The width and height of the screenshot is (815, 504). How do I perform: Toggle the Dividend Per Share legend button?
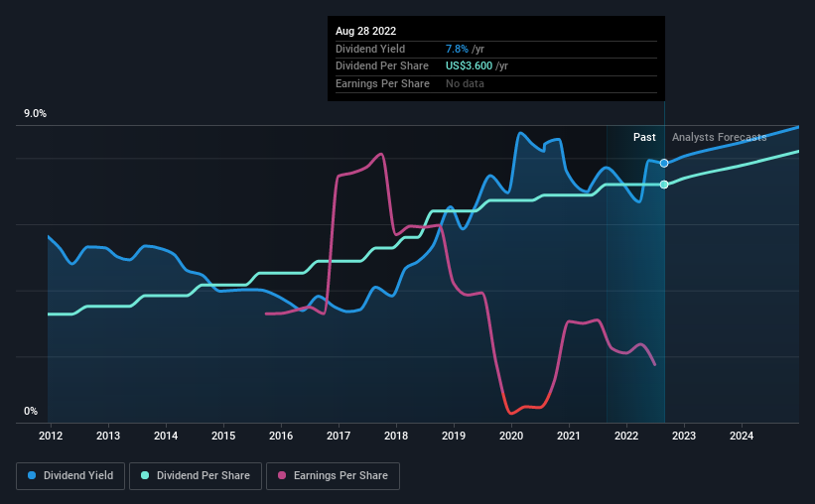click(196, 476)
